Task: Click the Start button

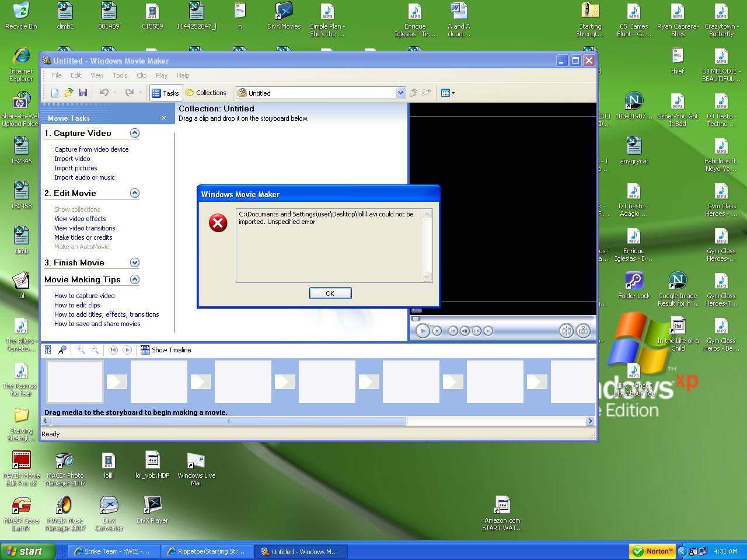Action: click(x=28, y=551)
